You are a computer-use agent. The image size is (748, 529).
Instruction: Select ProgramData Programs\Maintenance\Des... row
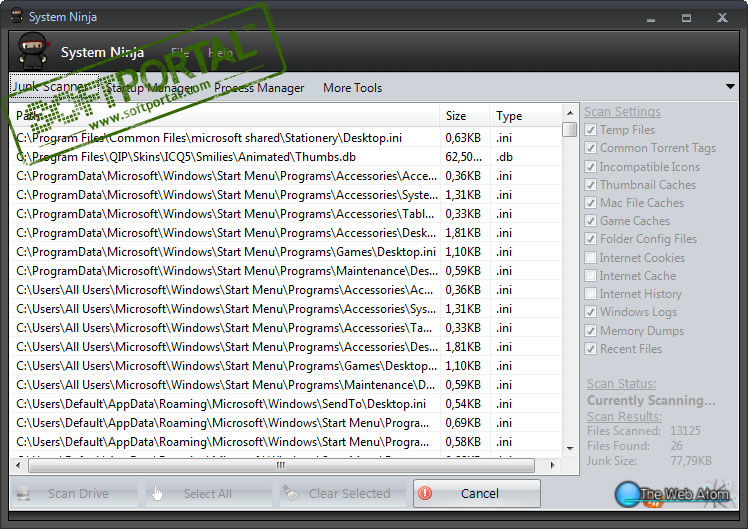coord(285,271)
